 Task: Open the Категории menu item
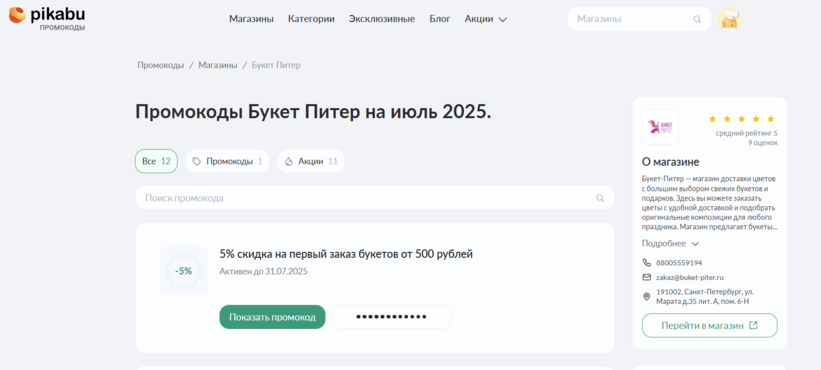[x=311, y=19]
